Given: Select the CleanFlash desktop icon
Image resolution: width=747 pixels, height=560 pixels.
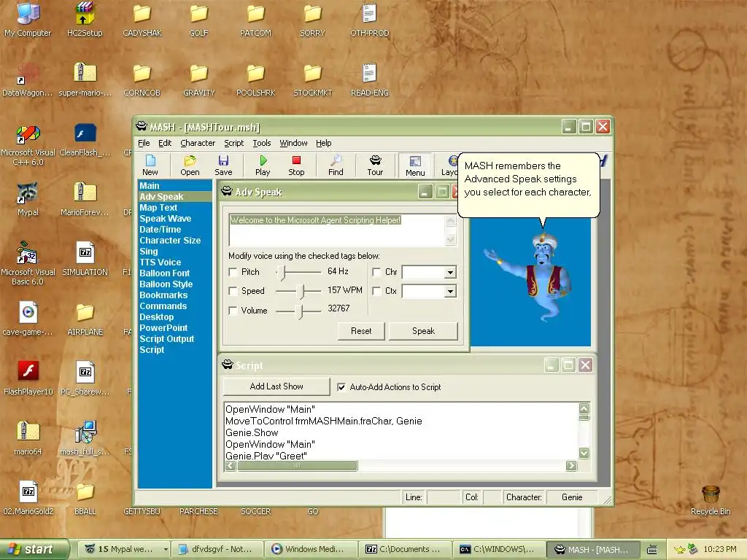Looking at the screenshot, I should [x=85, y=139].
